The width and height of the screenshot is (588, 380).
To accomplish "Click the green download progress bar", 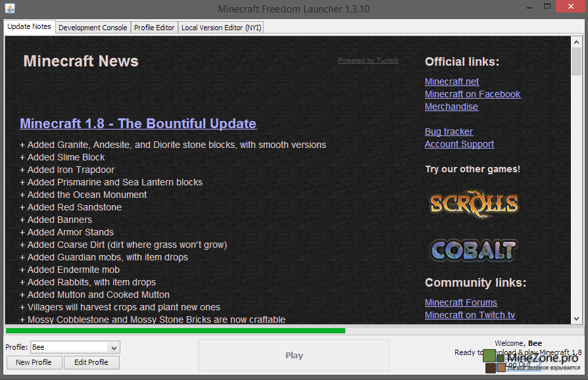I will [x=175, y=331].
